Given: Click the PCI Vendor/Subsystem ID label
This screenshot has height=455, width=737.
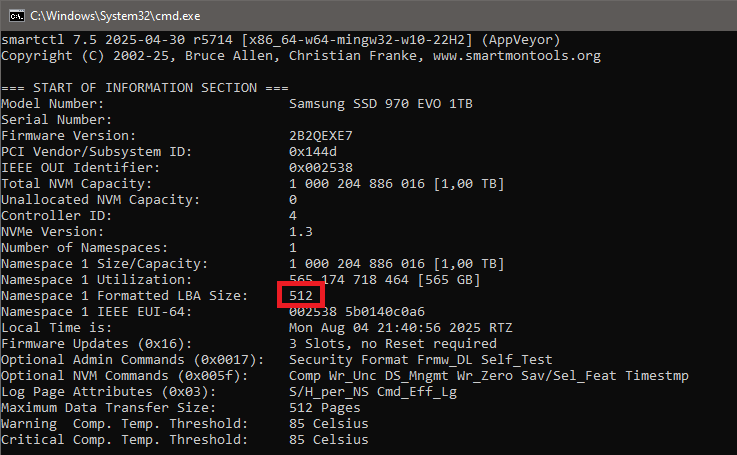Looking at the screenshot, I should coord(96,152).
